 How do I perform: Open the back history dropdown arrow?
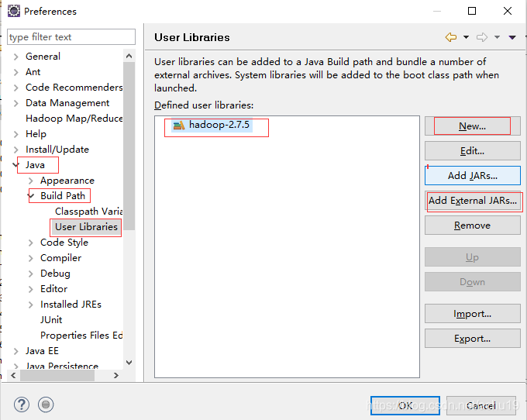click(x=467, y=37)
